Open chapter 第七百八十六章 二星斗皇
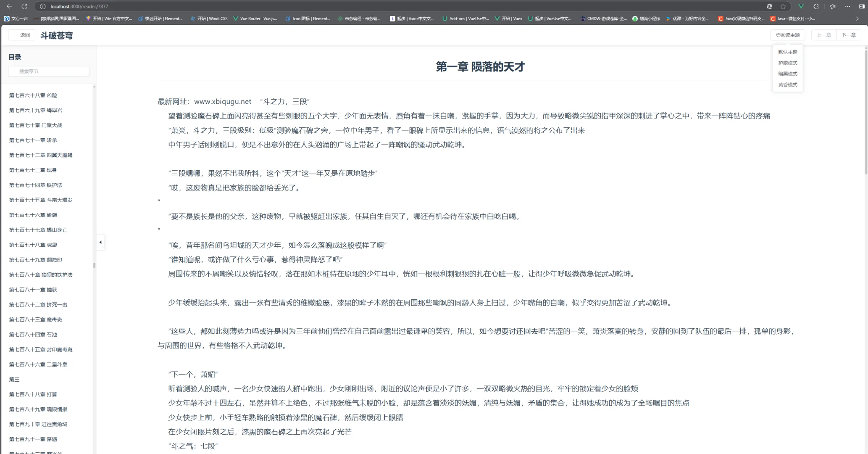 (38, 364)
